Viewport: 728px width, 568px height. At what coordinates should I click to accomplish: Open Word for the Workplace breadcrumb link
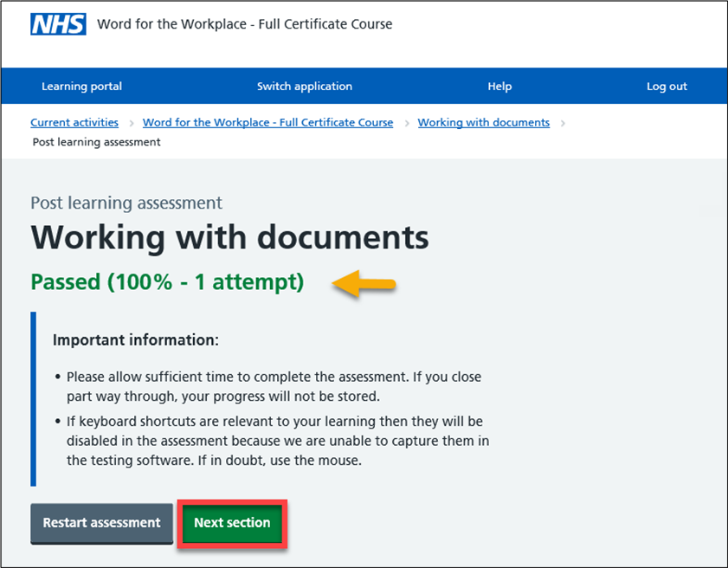point(267,123)
